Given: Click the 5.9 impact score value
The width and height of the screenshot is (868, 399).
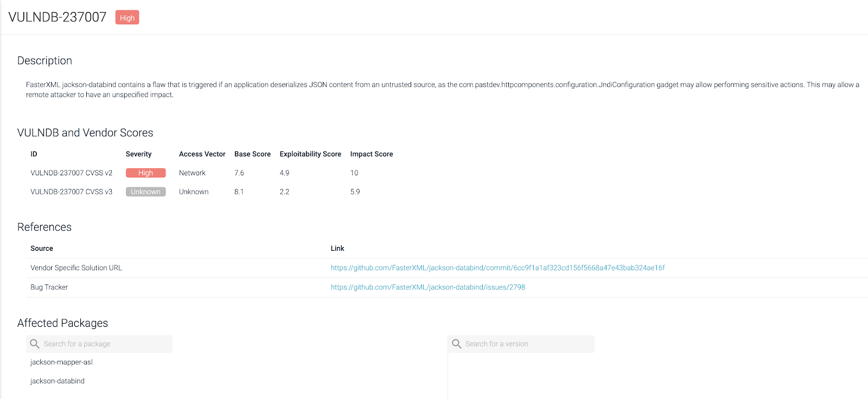Looking at the screenshot, I should pos(355,192).
